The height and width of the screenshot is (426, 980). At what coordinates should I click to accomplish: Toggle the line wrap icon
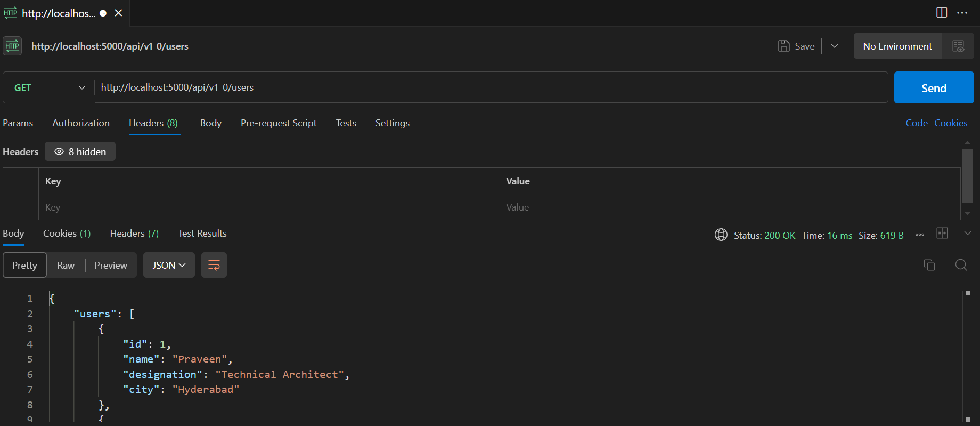214,265
